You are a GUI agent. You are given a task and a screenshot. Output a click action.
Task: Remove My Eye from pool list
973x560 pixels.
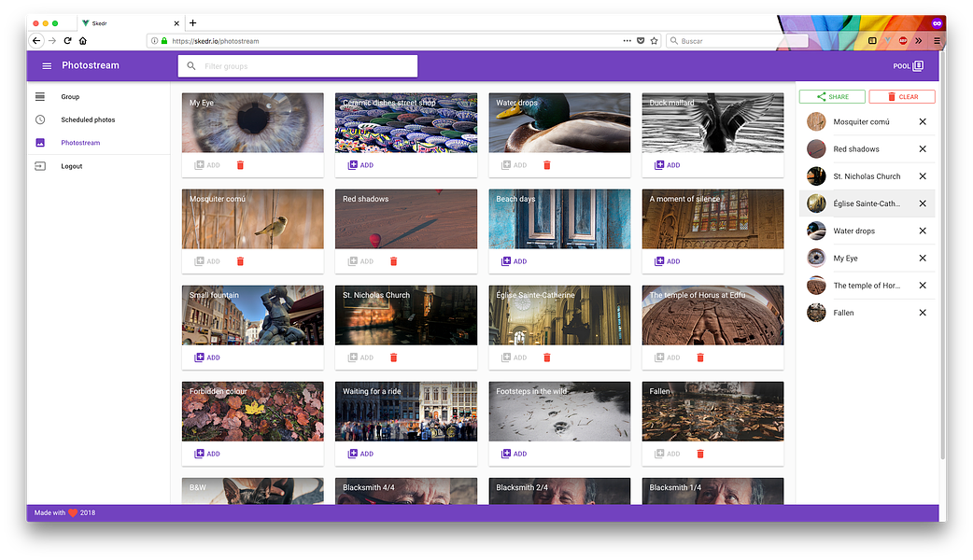923,258
